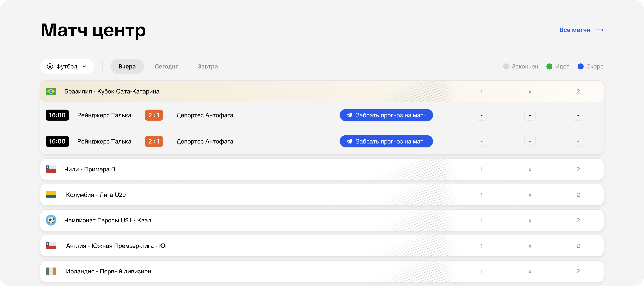Switch to the Сегодня tab

click(167, 66)
